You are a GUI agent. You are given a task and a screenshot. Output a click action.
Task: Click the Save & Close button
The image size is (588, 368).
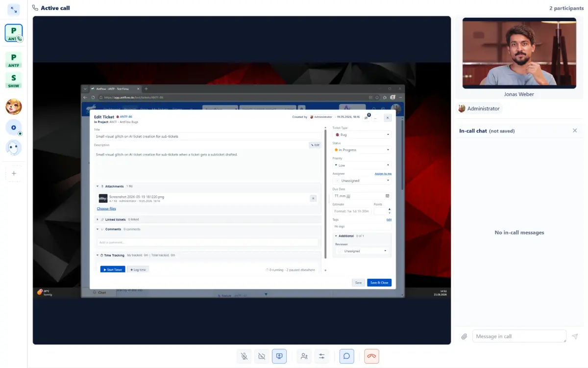(379, 283)
